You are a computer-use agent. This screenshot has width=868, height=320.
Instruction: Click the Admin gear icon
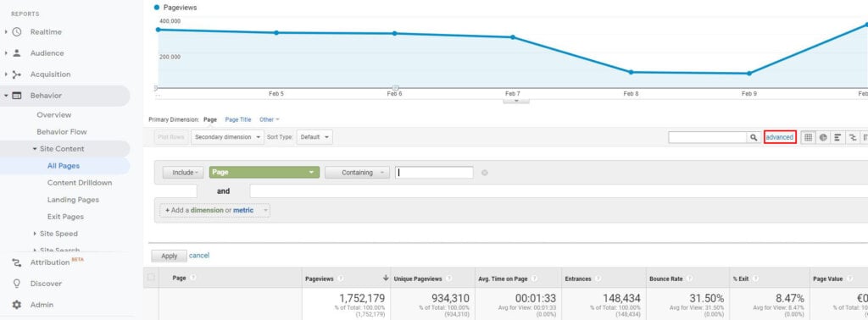(17, 305)
